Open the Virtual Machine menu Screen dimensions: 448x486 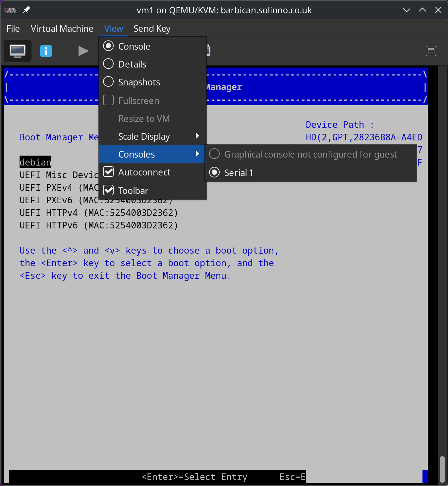click(x=62, y=28)
